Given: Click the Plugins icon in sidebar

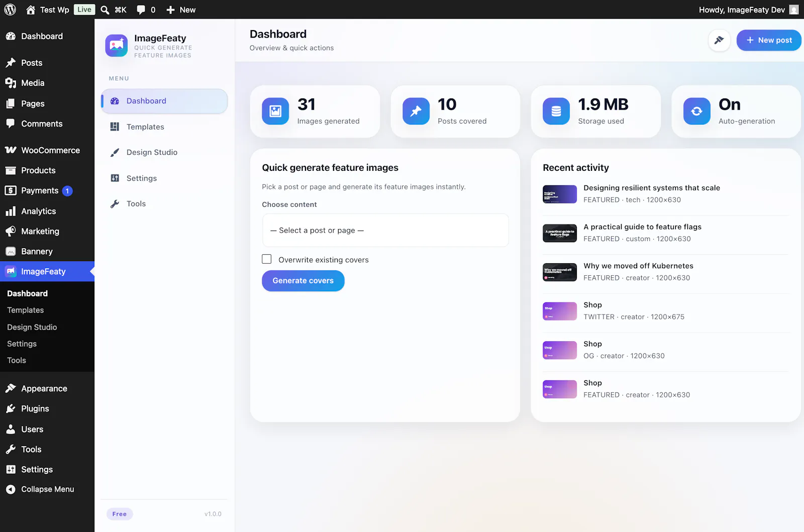Looking at the screenshot, I should pos(11,409).
